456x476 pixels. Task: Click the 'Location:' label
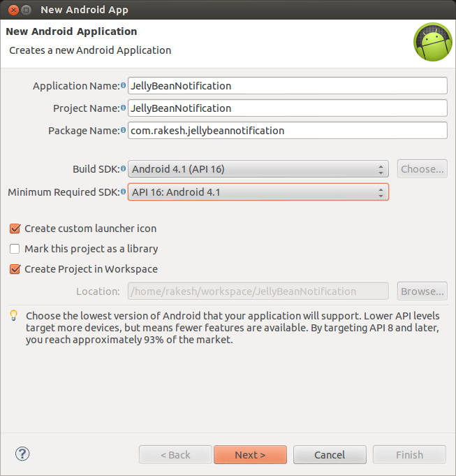coord(98,291)
